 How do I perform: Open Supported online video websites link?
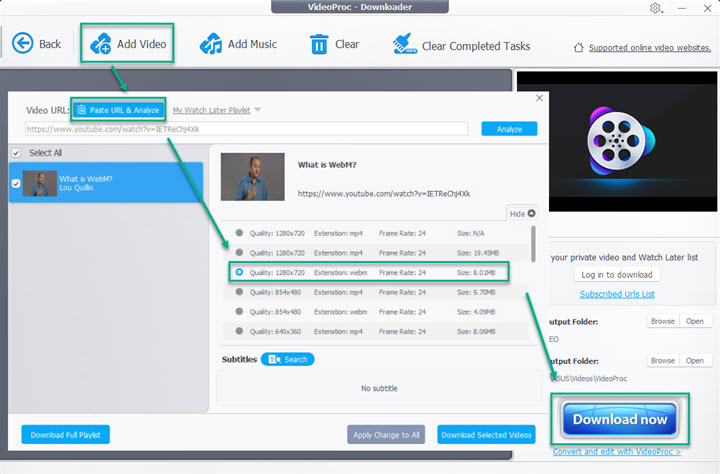(650, 47)
